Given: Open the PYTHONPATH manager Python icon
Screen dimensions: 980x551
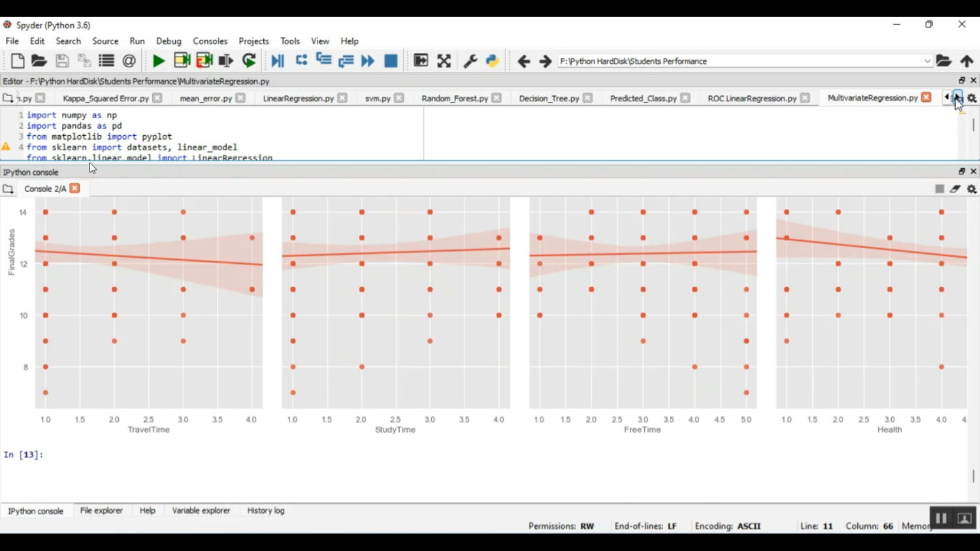Looking at the screenshot, I should 493,61.
